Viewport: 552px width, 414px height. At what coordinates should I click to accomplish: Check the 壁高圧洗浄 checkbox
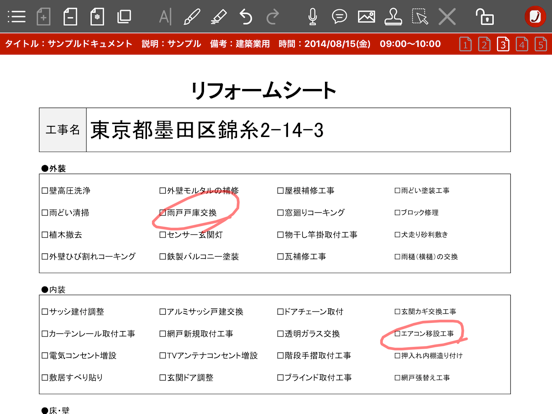[45, 191]
